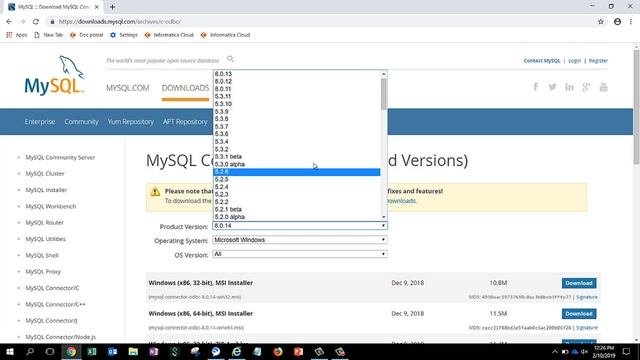Click the MySQL dolphin logo
The height and width of the screenshot is (360, 640).
[54, 76]
